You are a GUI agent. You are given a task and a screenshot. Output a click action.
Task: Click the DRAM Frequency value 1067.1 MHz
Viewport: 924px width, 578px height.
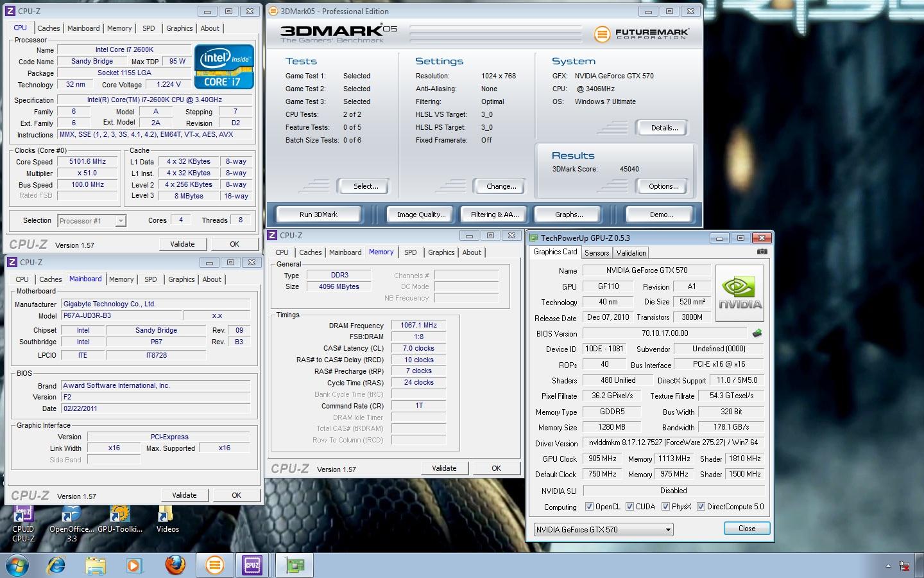(419, 325)
